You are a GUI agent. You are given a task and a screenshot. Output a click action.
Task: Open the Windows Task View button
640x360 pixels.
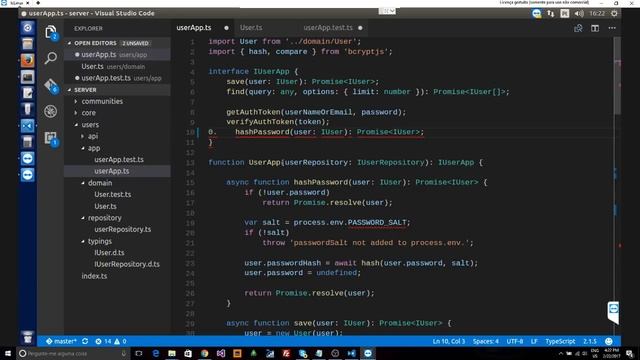click(x=139, y=353)
